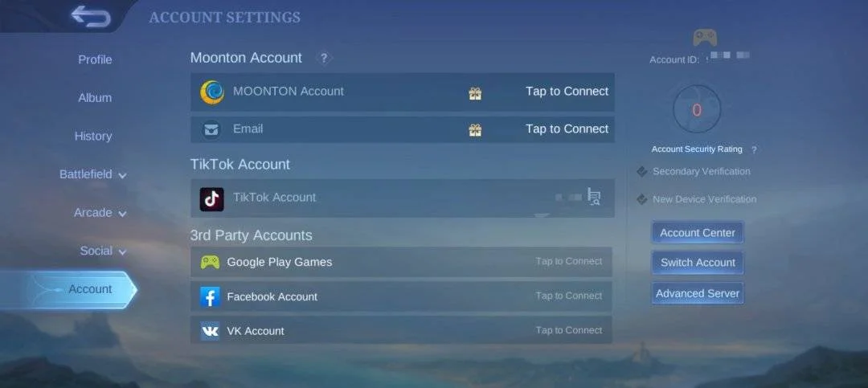Click the Switch Account button
The height and width of the screenshot is (388, 868).
point(698,263)
